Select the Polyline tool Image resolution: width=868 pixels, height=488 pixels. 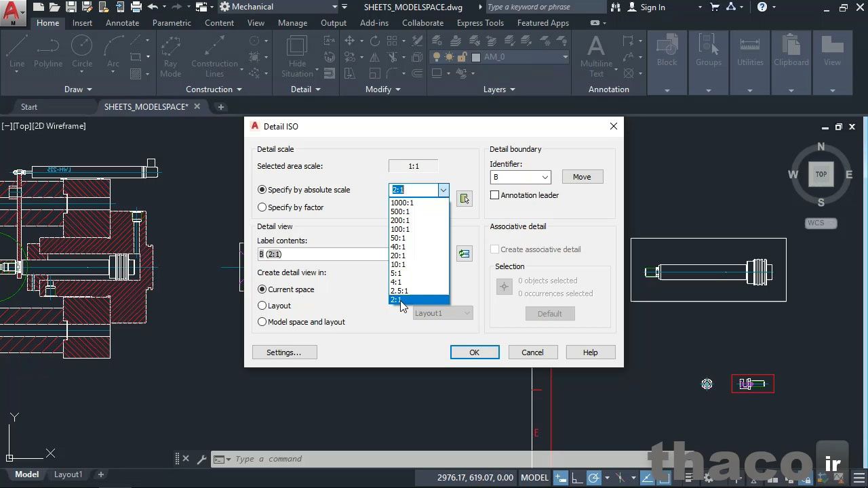coord(48,52)
